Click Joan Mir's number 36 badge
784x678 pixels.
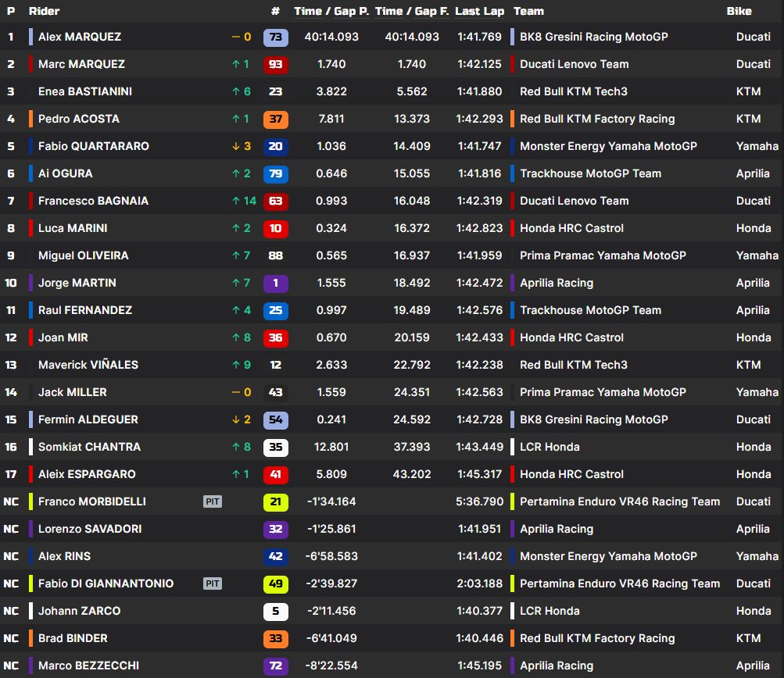(275, 337)
